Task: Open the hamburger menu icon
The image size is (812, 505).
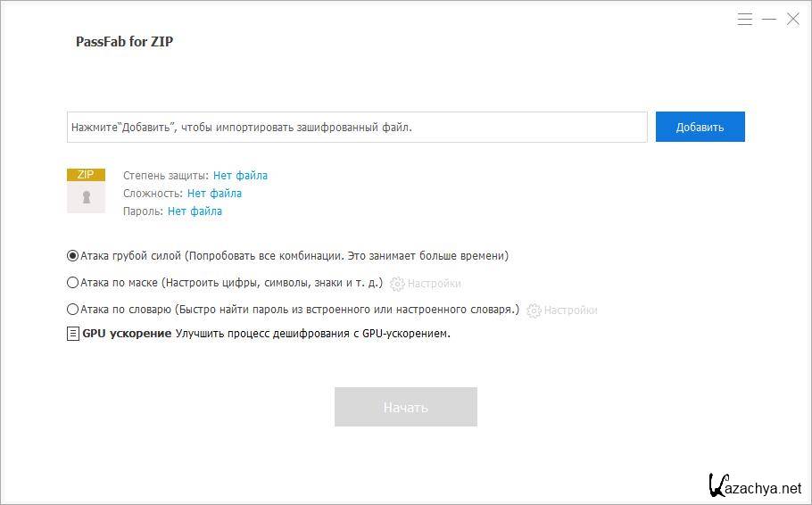Action: click(x=745, y=19)
